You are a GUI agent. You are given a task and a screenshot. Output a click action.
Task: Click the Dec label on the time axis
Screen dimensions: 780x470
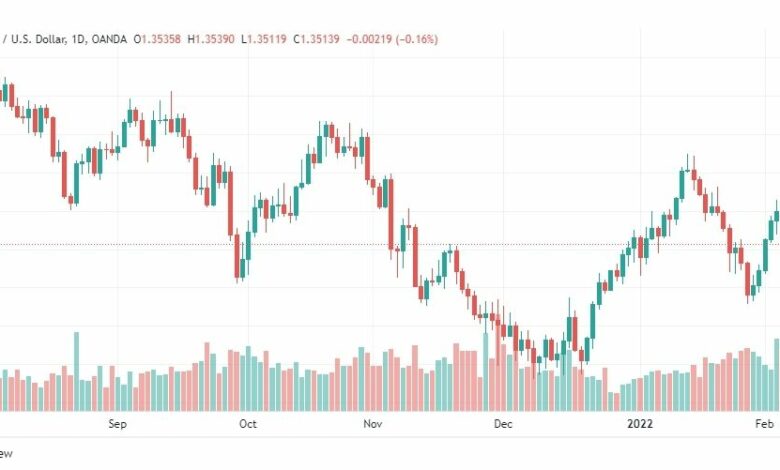pyautogui.click(x=503, y=424)
